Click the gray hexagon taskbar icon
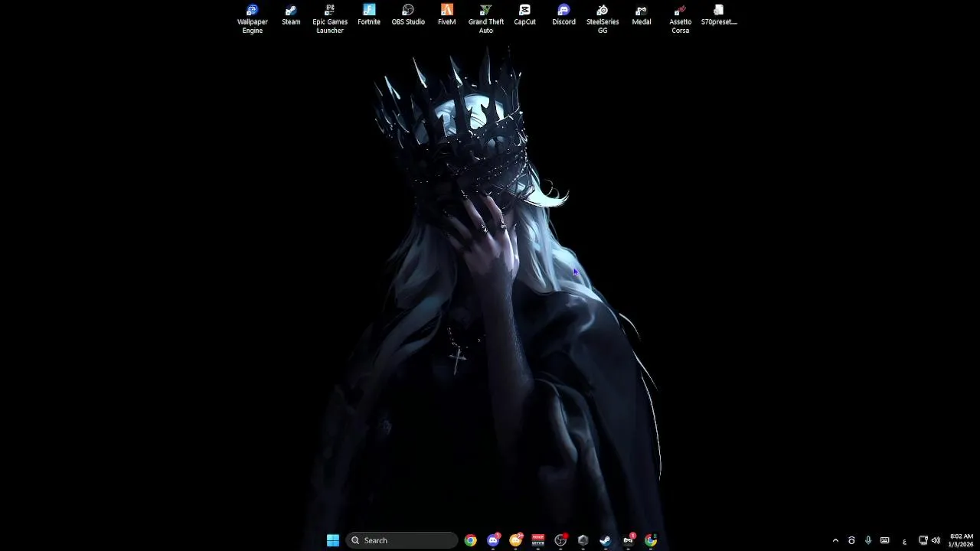 point(583,540)
